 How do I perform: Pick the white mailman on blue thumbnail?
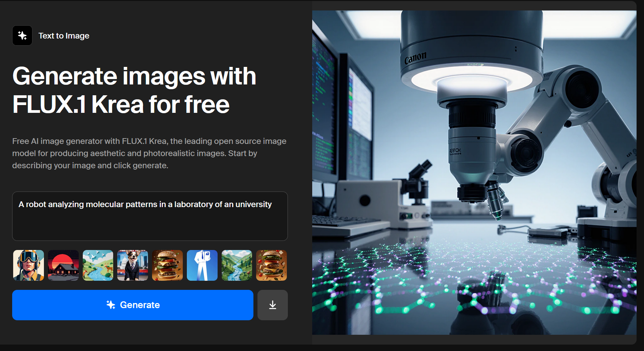tap(202, 265)
